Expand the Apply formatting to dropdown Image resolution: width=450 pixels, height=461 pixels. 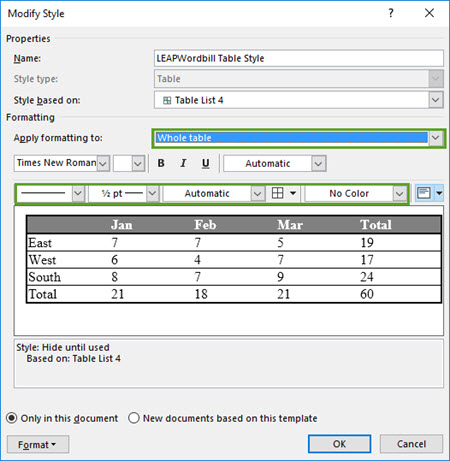[x=436, y=138]
